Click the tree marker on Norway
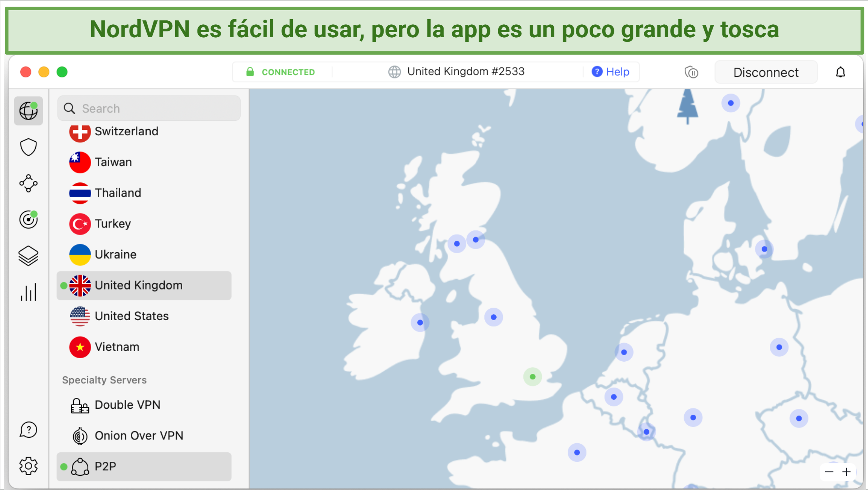The width and height of the screenshot is (868, 490). pyautogui.click(x=687, y=107)
